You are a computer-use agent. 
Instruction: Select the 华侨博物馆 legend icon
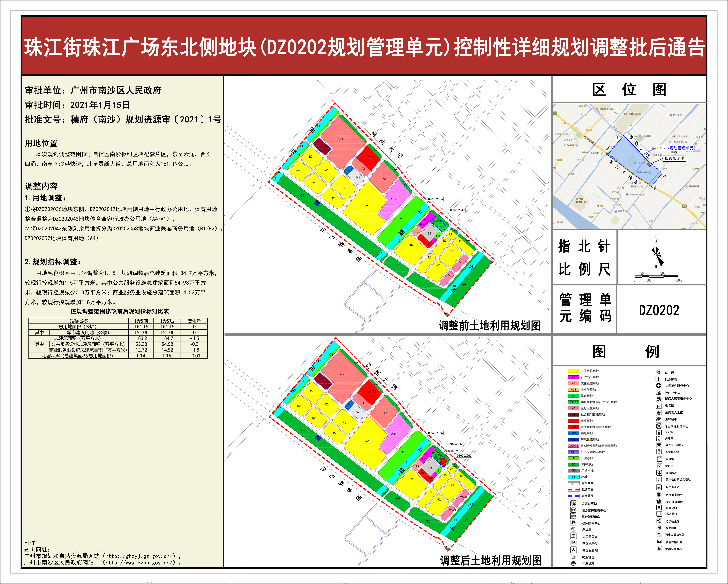659,452
